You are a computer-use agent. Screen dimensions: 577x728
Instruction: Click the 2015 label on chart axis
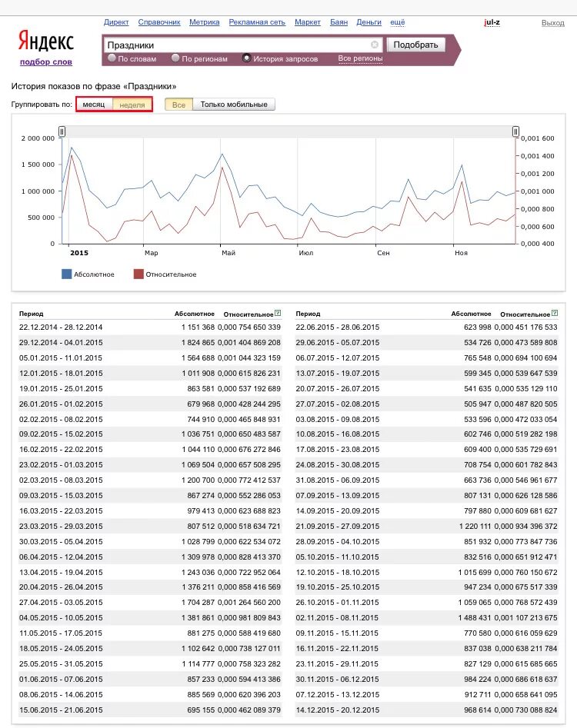79,253
